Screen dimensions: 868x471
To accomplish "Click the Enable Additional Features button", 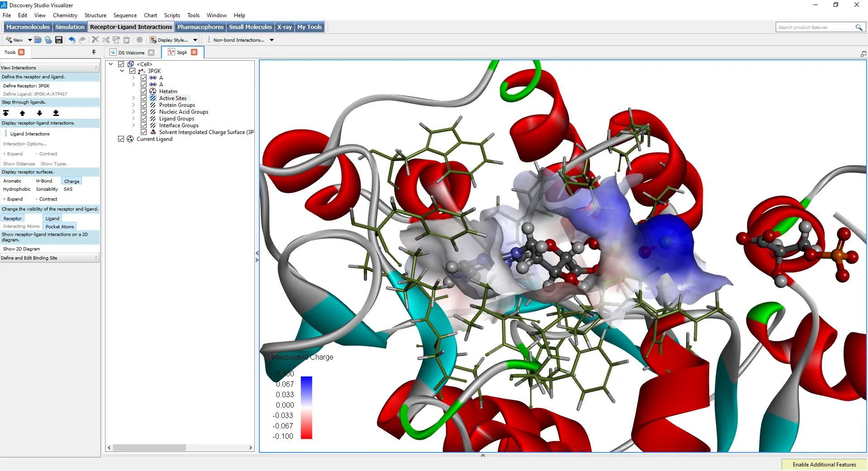I will pyautogui.click(x=824, y=464).
